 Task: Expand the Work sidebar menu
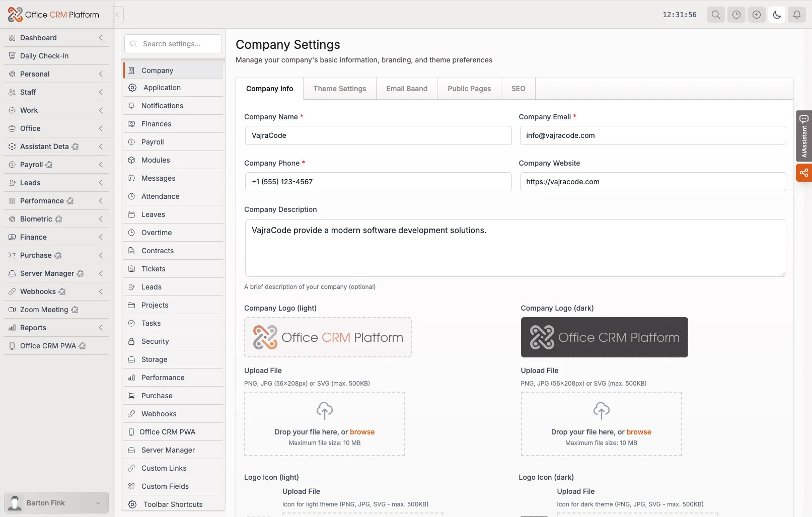[56, 110]
